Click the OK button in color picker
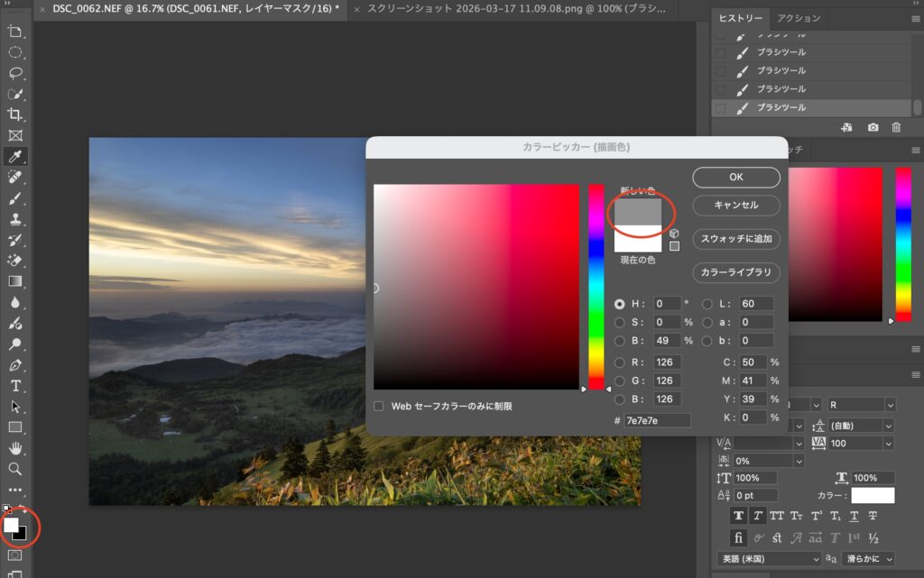This screenshot has height=578, width=924. (735, 178)
